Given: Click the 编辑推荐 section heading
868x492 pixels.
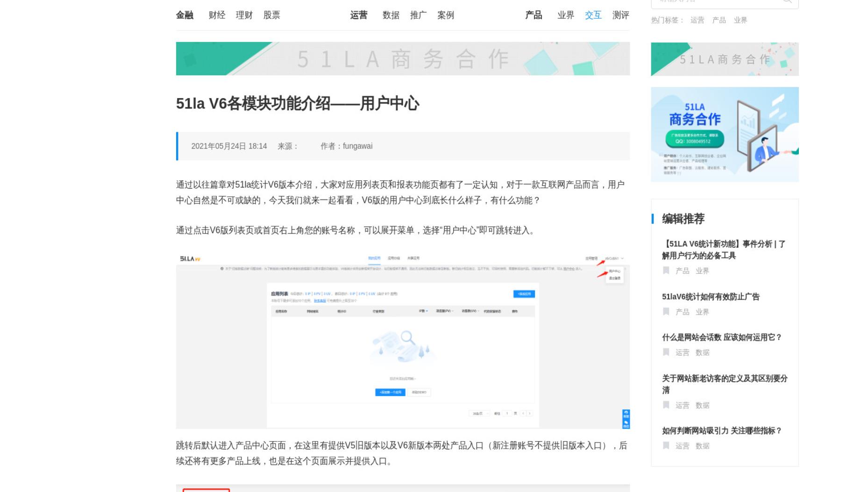Looking at the screenshot, I should pos(683,219).
